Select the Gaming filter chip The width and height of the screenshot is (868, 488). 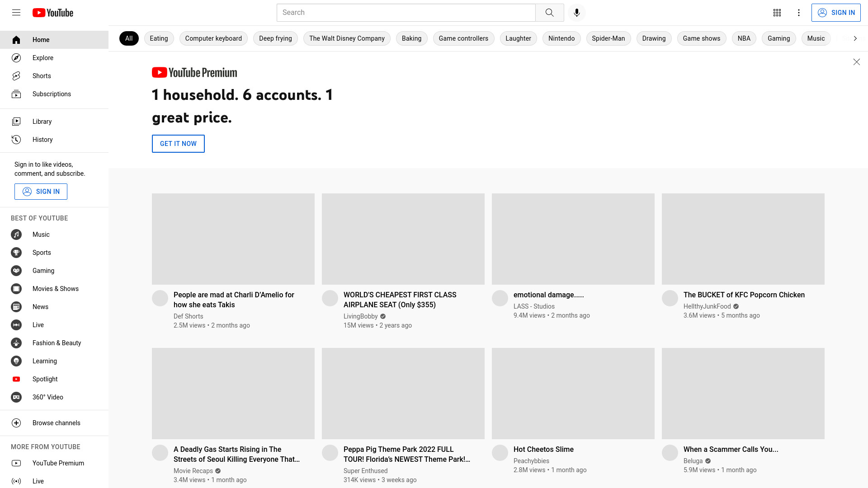coord(778,38)
